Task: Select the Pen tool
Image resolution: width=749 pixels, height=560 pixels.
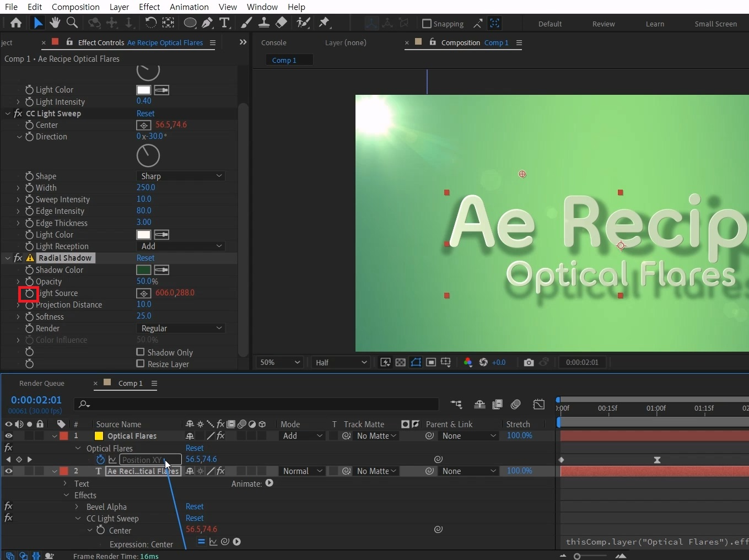Action: point(207,23)
